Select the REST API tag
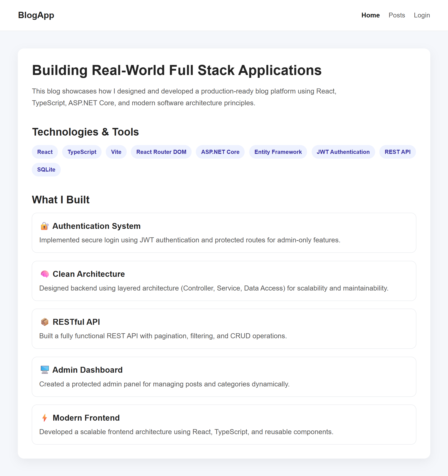Screen dimensions: 448x476 pos(397,152)
